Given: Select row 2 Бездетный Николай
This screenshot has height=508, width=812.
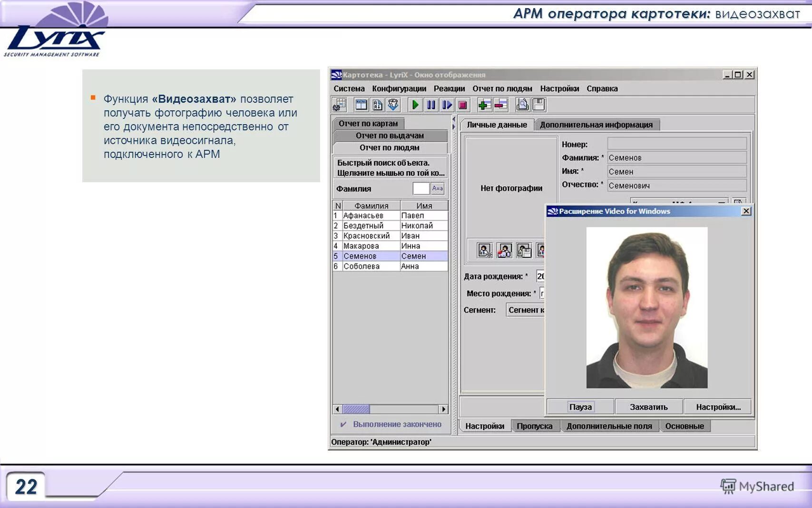Looking at the screenshot, I should tap(390, 225).
